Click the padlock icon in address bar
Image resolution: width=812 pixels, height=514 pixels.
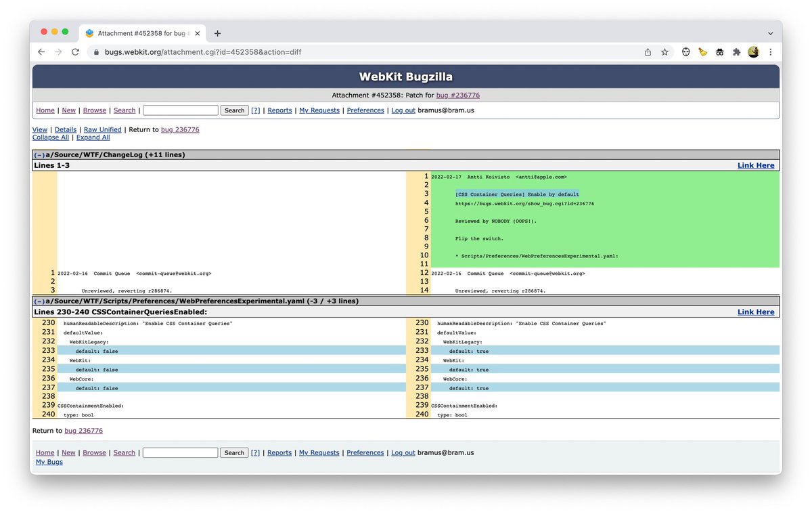[96, 52]
